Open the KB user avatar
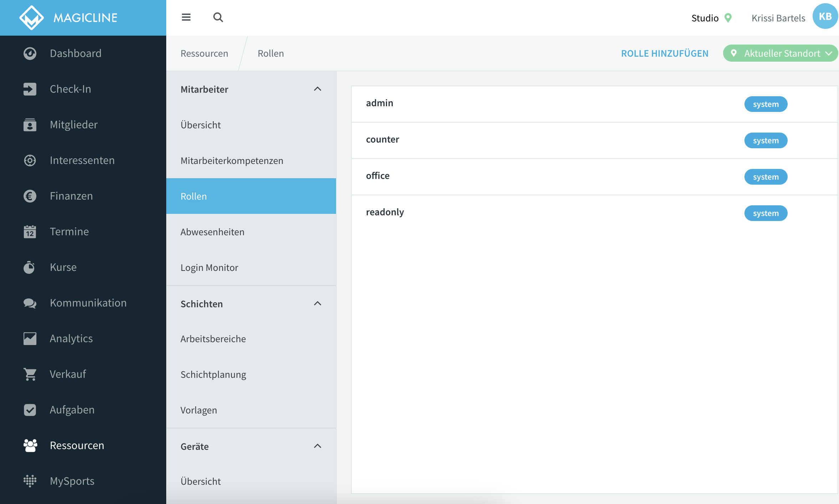 [825, 16]
